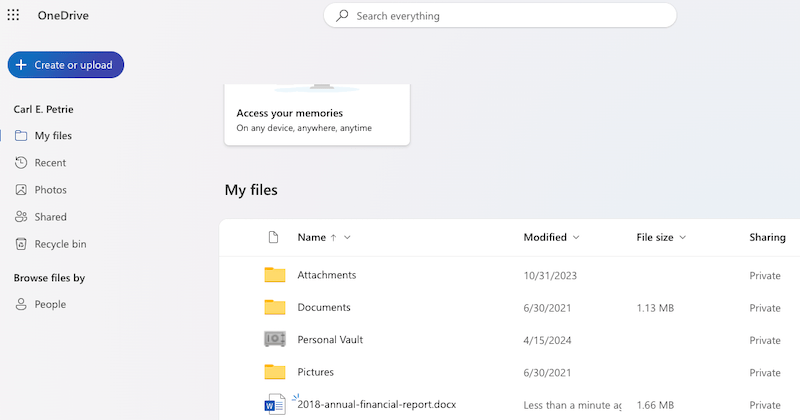This screenshot has height=420, width=800.
Task: Click the Documents folder icon
Action: [274, 307]
